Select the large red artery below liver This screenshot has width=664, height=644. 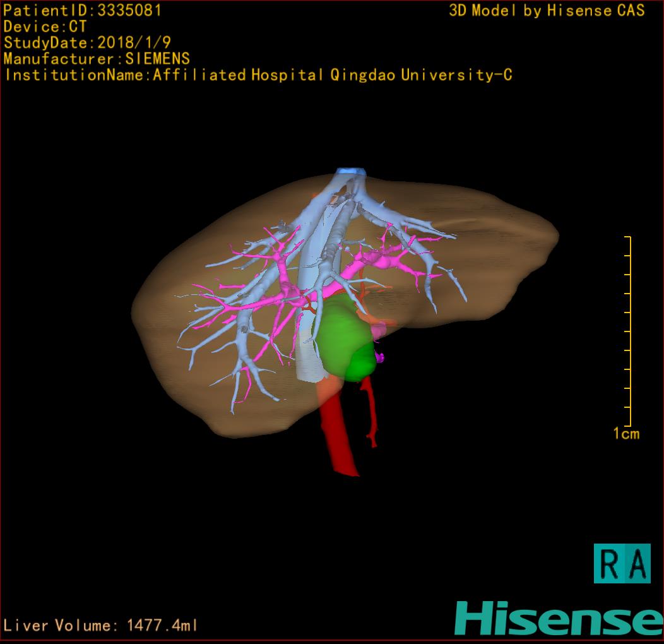[x=339, y=442]
